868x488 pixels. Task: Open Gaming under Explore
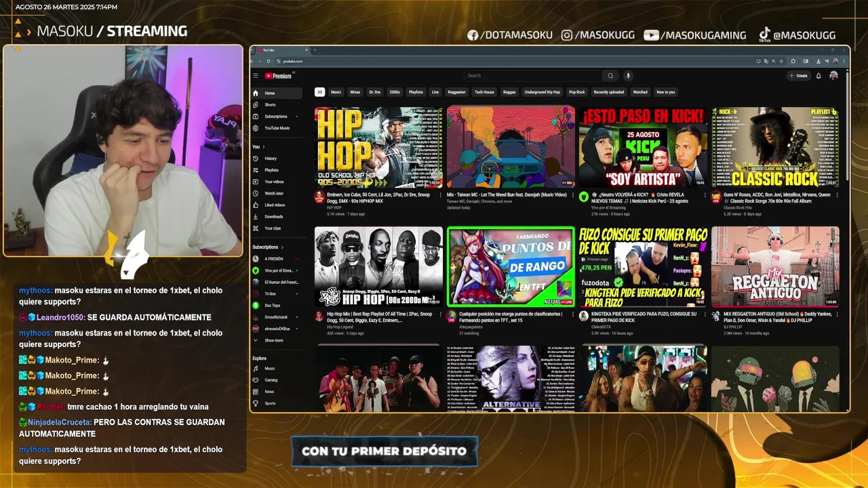(277, 380)
